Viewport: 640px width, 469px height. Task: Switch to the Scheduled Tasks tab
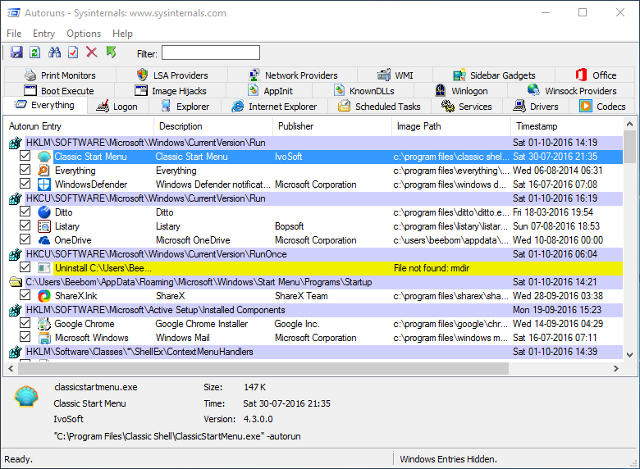(x=380, y=107)
